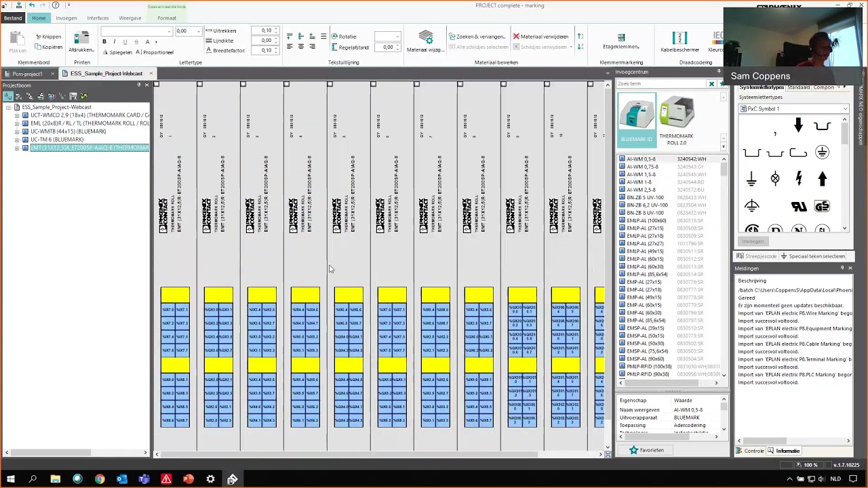Select the UC-TM 6 (BLUEMARK) tree item
This screenshot has width=868, height=488.
tap(57, 140)
